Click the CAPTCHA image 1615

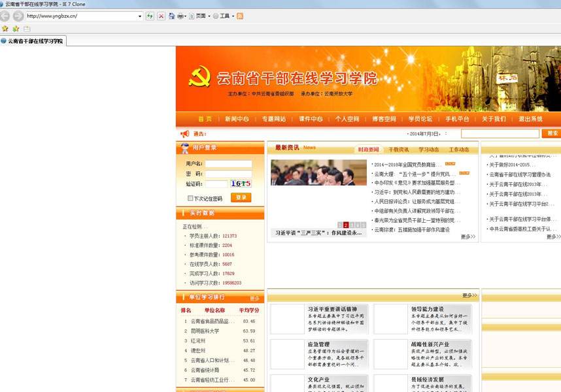(x=241, y=184)
